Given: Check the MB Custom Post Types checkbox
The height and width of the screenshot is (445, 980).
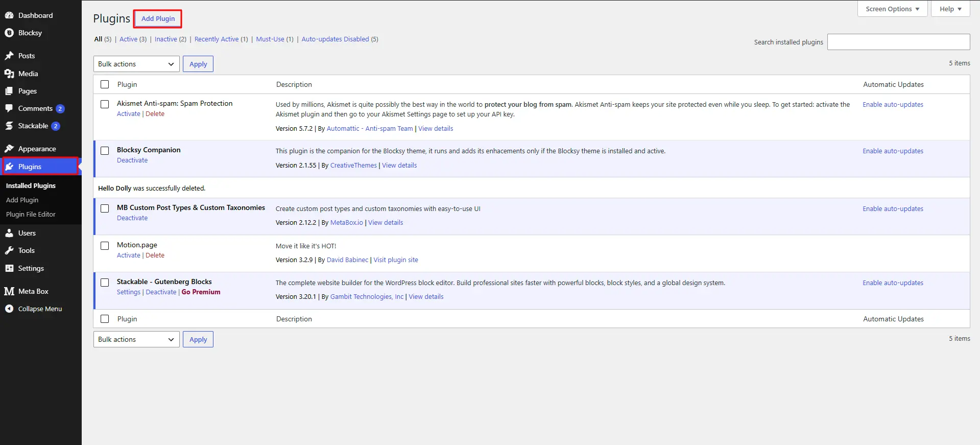Looking at the screenshot, I should tap(105, 208).
